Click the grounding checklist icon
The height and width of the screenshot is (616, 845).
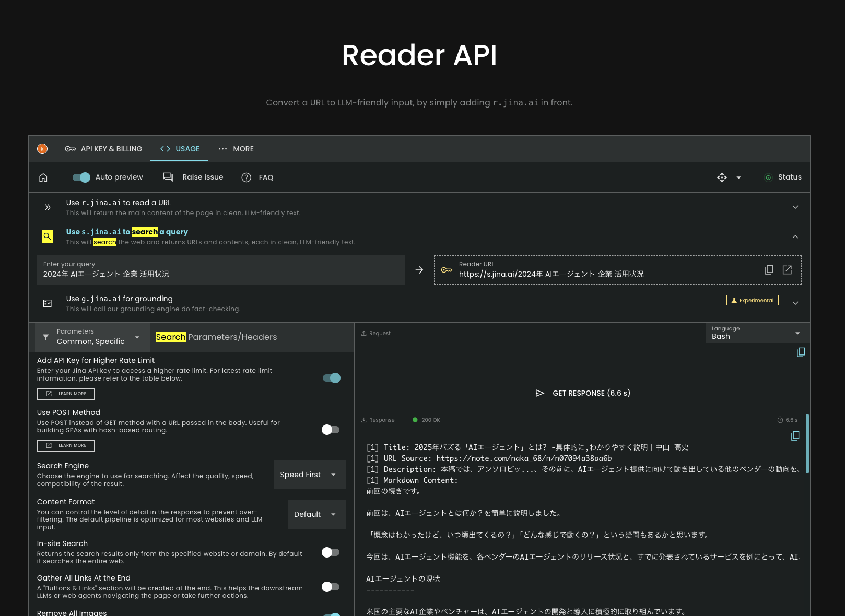[48, 303]
